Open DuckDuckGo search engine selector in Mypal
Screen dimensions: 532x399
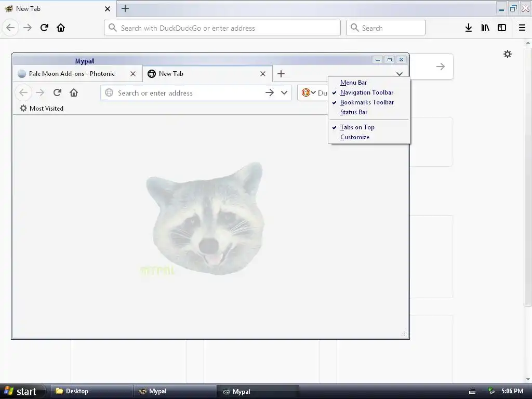click(x=309, y=92)
